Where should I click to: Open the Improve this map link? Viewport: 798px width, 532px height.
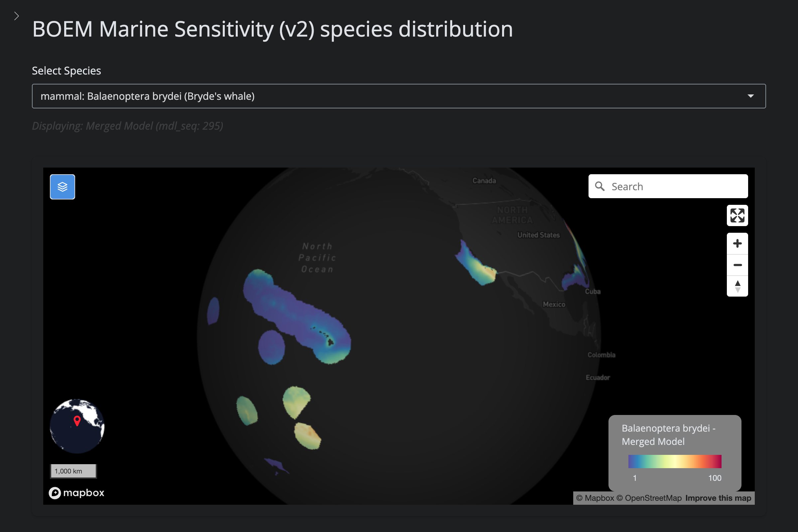[x=718, y=498]
